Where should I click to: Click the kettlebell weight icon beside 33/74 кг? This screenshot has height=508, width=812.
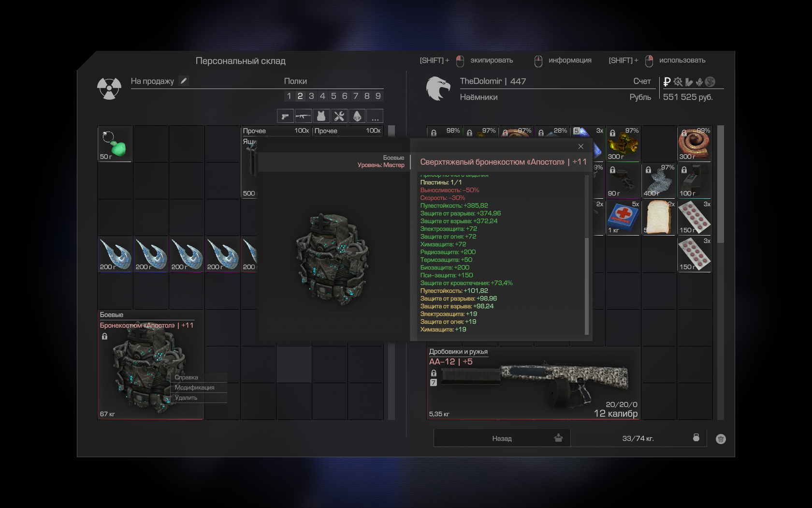(x=696, y=437)
